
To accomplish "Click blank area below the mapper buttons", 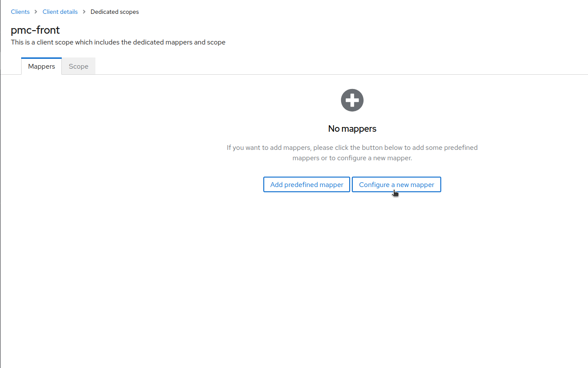I will click(352, 259).
